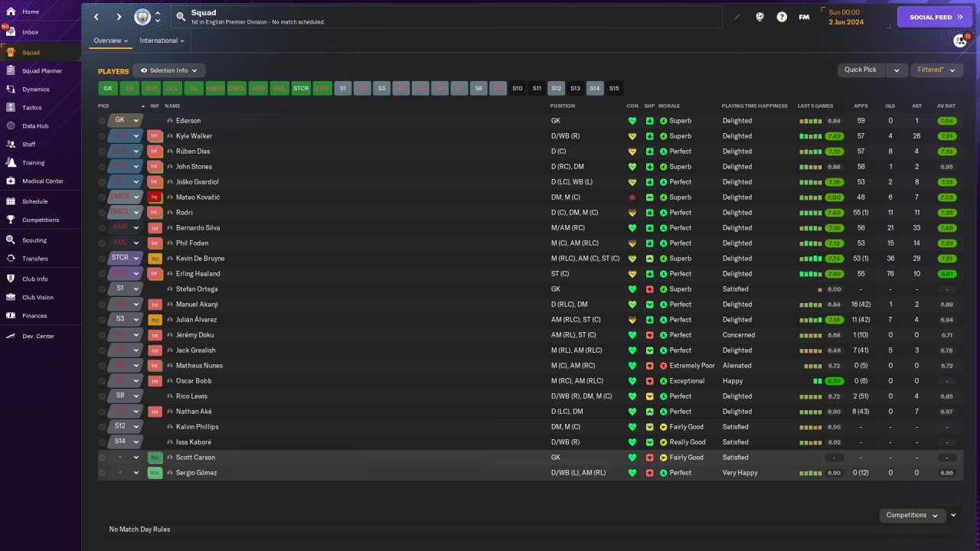Expand the Competitions dropdown at bottom
This screenshot has width=980, height=551.
(x=912, y=515)
